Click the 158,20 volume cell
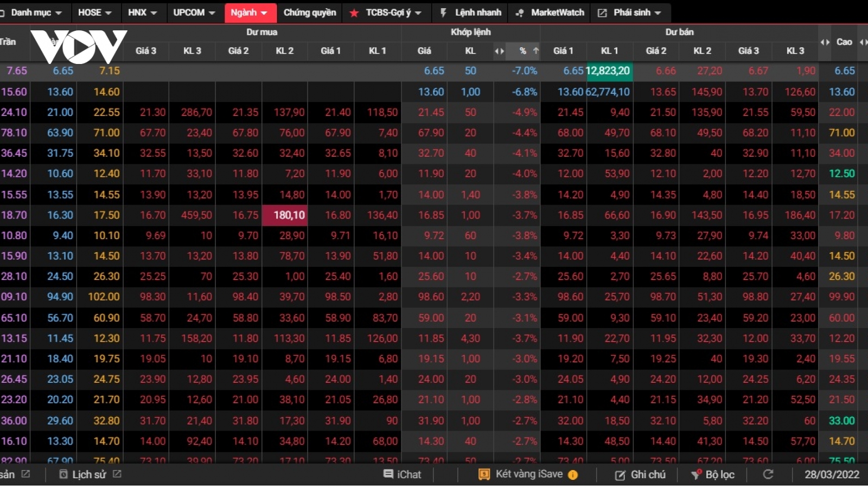This screenshot has height=488, width=868. pos(196,338)
